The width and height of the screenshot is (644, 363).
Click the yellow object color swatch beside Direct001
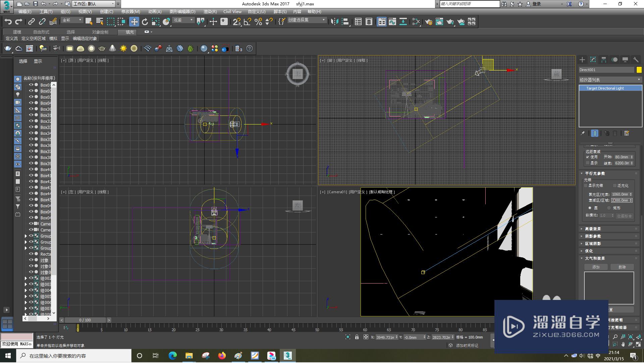tap(639, 70)
